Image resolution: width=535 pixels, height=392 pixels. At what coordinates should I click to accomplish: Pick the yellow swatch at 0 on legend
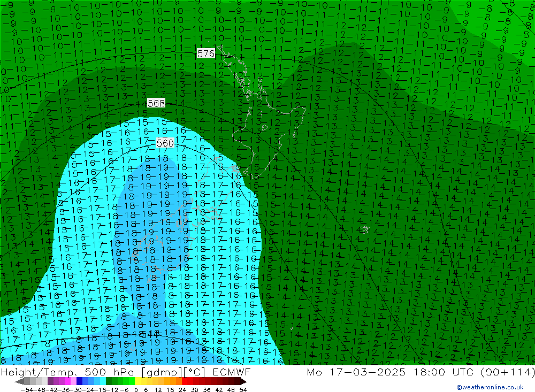coord(138,381)
